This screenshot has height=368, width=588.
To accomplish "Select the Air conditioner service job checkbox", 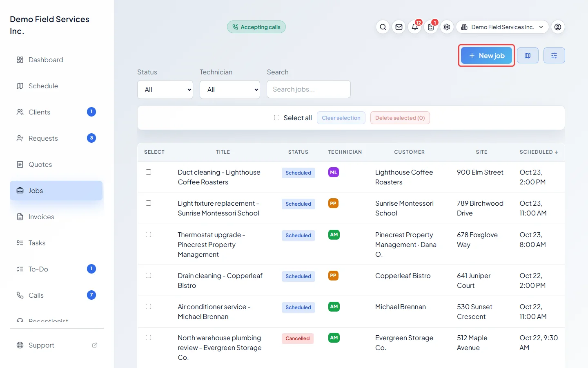I will [149, 307].
